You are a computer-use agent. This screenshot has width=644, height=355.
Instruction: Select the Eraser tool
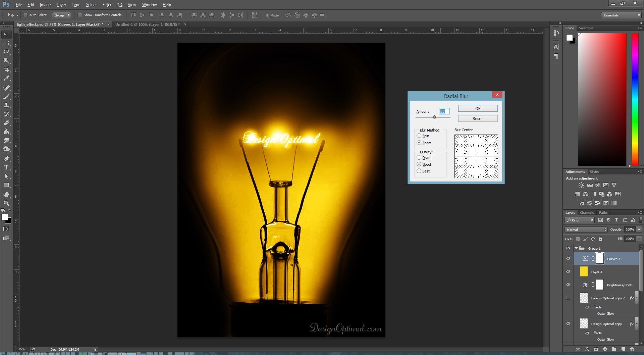click(6, 123)
